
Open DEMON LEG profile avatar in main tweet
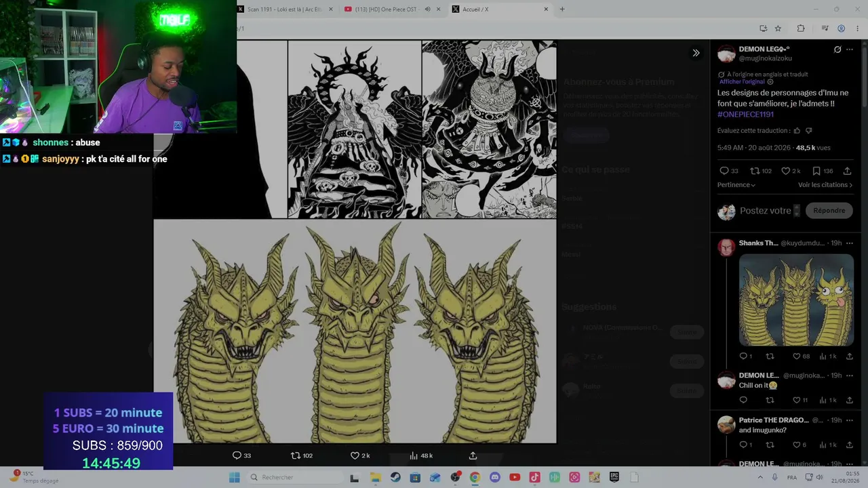coord(726,54)
